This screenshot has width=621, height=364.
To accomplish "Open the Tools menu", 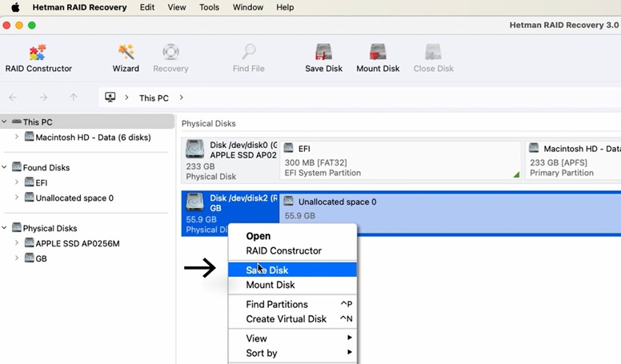I will [x=209, y=7].
